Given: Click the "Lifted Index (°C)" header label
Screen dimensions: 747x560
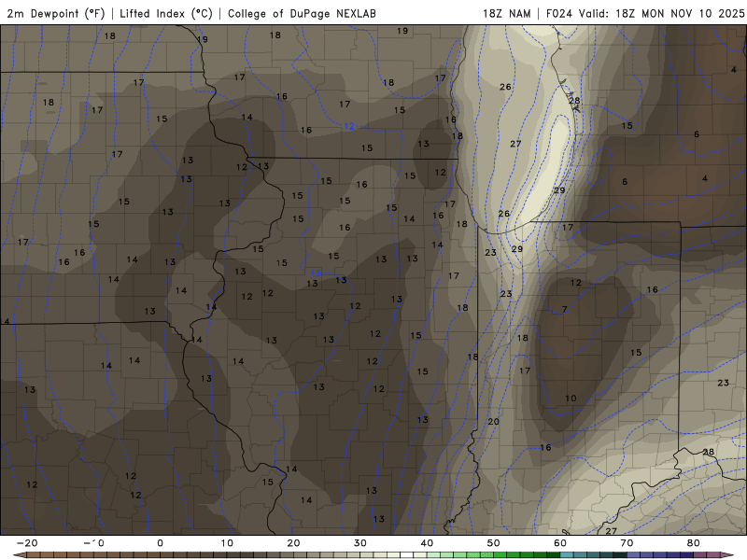Looking at the screenshot, I should tap(166, 13).
